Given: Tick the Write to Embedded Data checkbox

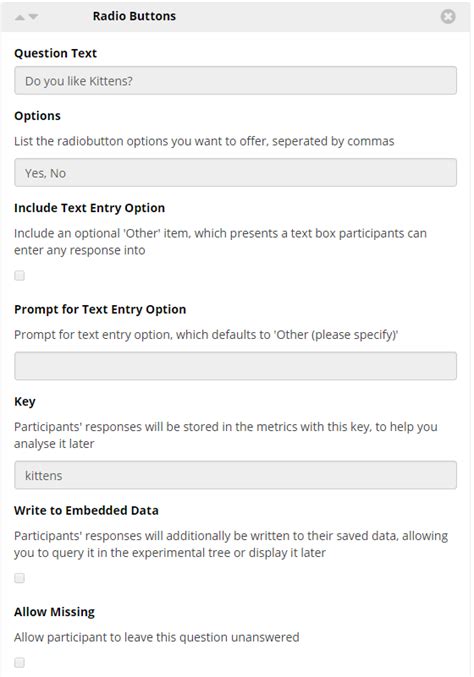Looking at the screenshot, I should click(19, 578).
